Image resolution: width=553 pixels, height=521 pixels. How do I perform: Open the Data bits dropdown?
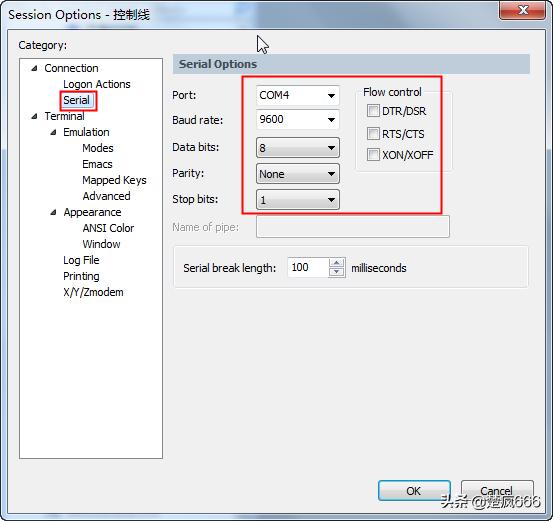click(x=298, y=147)
